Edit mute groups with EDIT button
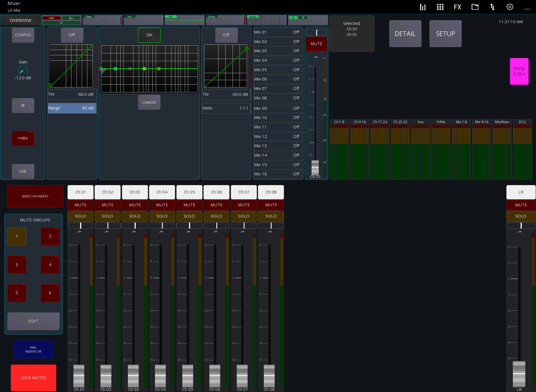The width and height of the screenshot is (536, 392). click(33, 321)
